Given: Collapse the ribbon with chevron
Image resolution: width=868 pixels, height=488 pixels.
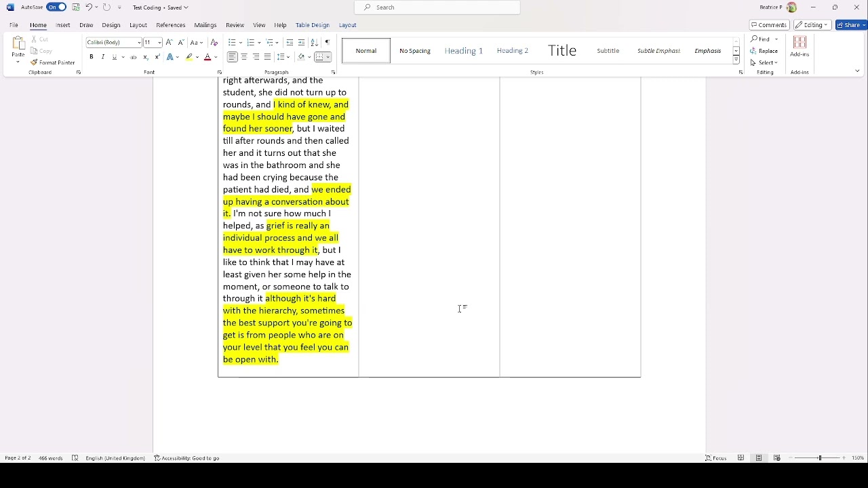Looking at the screenshot, I should click(857, 71).
